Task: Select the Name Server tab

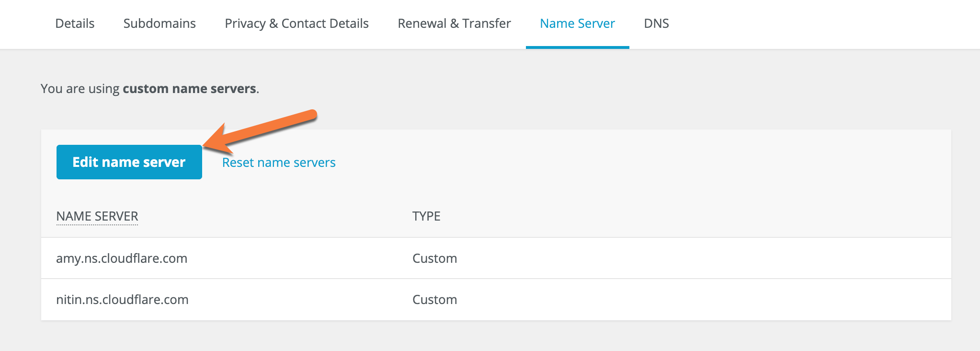Action: coord(577,23)
